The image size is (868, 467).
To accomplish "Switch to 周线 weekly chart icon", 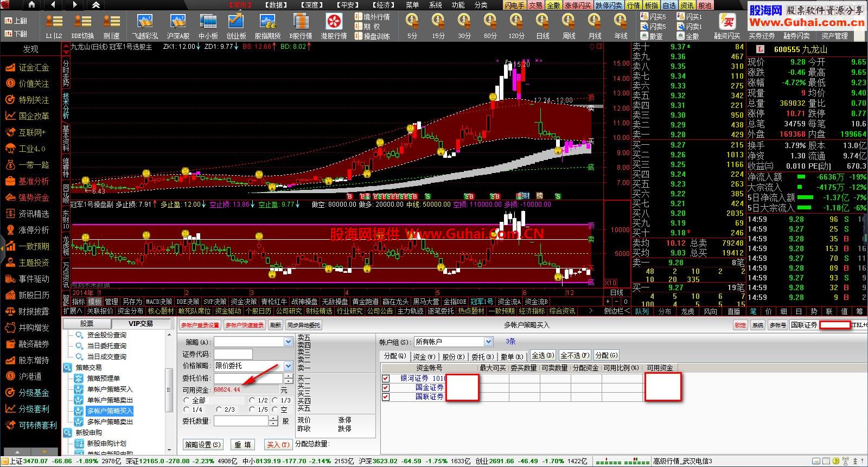I will (x=569, y=26).
